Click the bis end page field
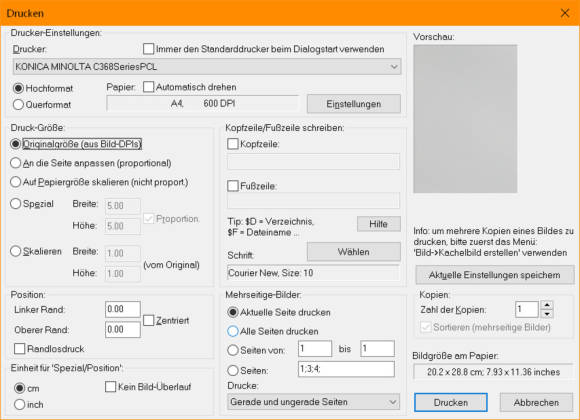Image resolution: width=580 pixels, height=420 pixels. coord(378,349)
